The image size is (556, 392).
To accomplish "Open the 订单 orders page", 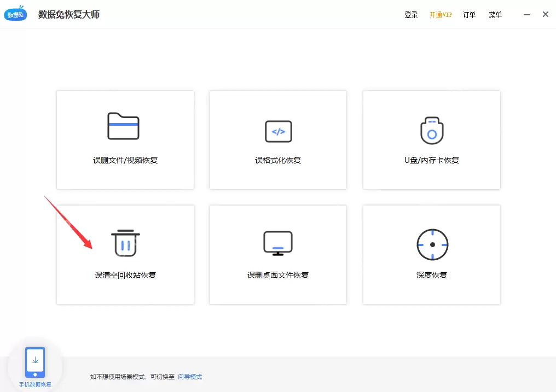I will click(468, 15).
